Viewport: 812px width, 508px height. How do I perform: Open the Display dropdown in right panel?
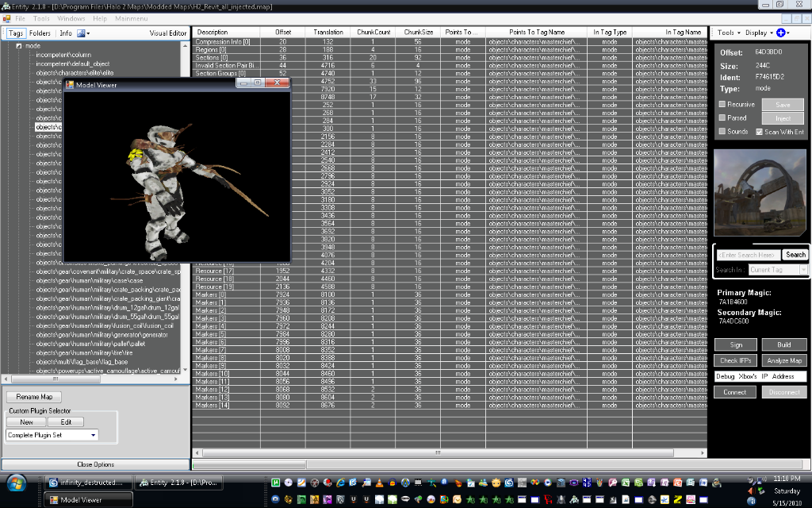click(x=759, y=33)
